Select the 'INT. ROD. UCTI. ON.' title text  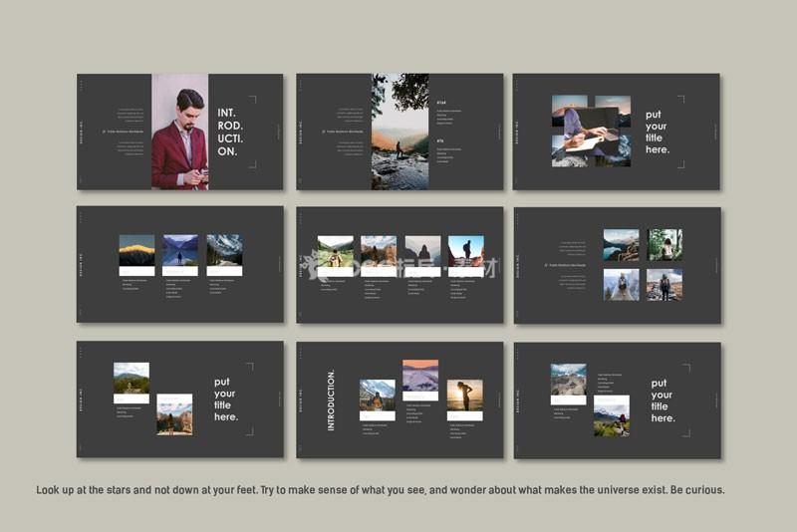pos(229,133)
